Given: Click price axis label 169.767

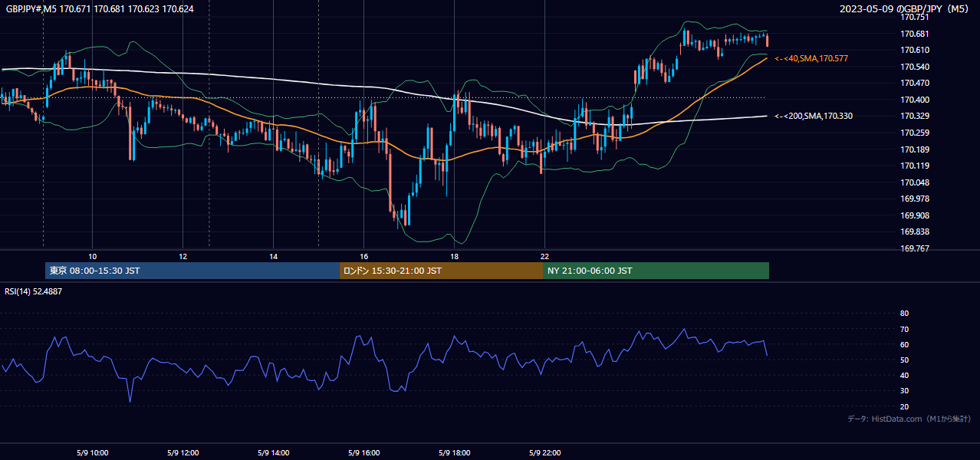Looking at the screenshot, I should 914,248.
